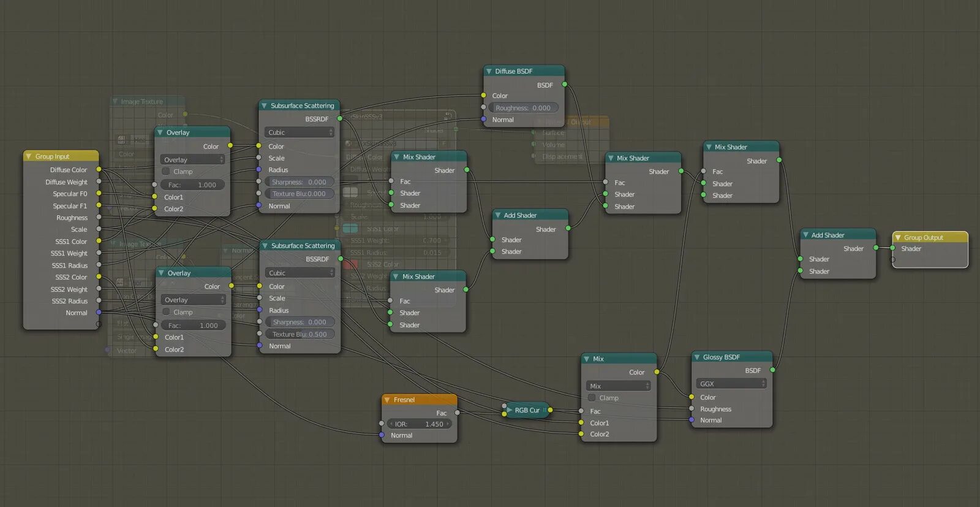Open the Mix blend type dropdown

(x=619, y=386)
